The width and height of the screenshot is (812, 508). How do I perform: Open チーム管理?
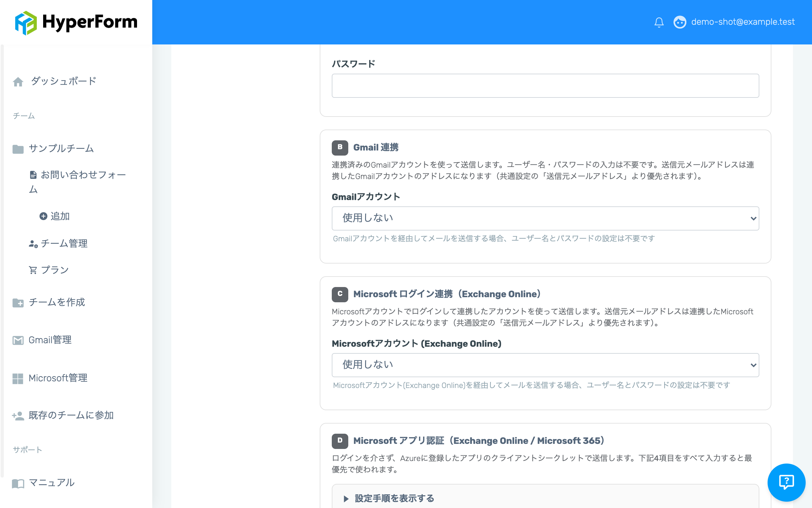(x=64, y=243)
